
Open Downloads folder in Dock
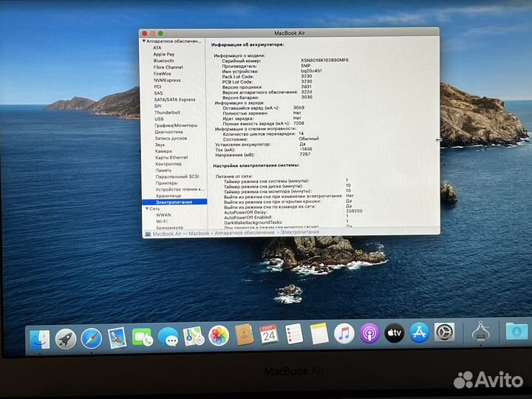tap(516, 331)
